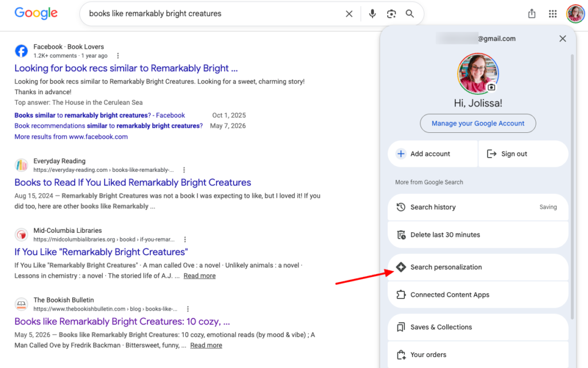The width and height of the screenshot is (588, 368).
Task: Click the "Top answer: The House in the Cerulean Sea" text
Action: pos(78,102)
